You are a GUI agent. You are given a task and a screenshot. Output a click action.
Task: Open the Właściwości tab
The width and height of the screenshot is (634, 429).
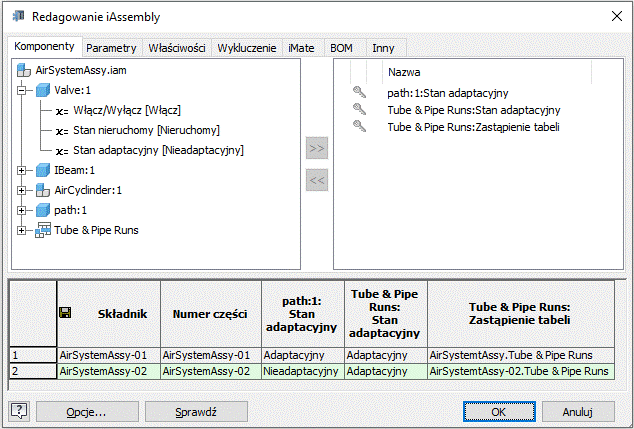(x=177, y=48)
